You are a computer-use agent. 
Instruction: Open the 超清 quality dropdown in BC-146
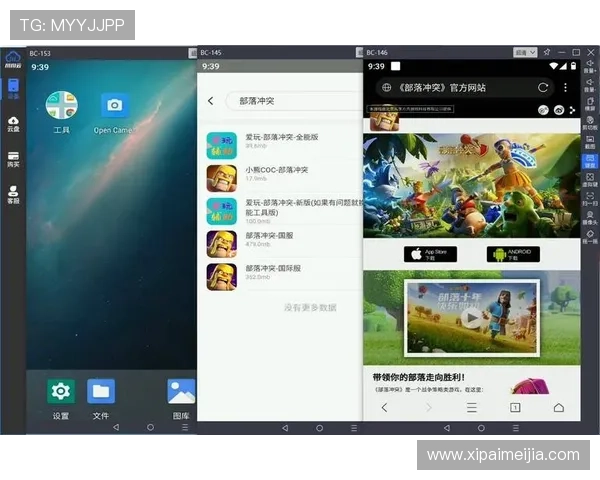525,52
